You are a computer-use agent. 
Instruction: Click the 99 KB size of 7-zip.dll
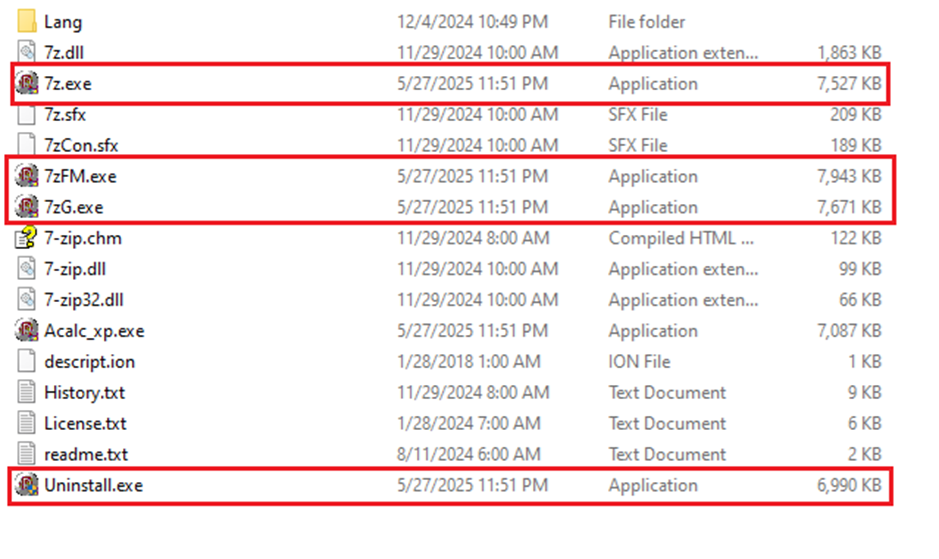point(861,269)
